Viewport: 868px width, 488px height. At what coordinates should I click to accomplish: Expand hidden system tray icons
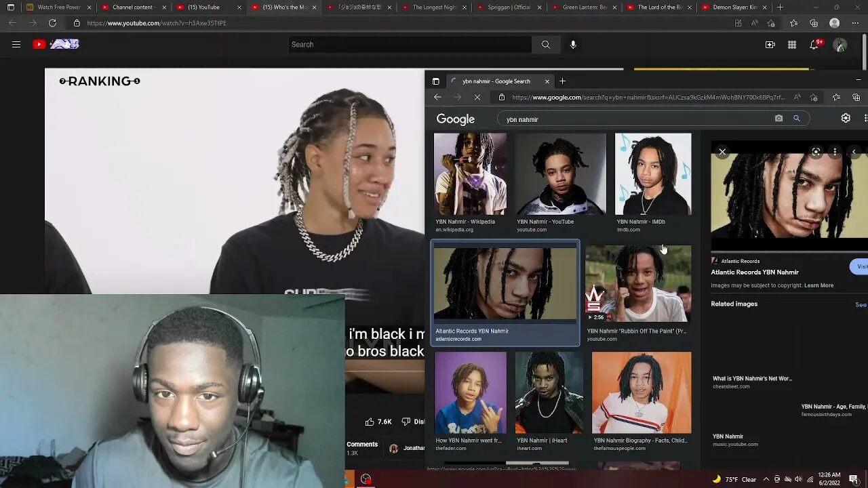tap(767, 479)
